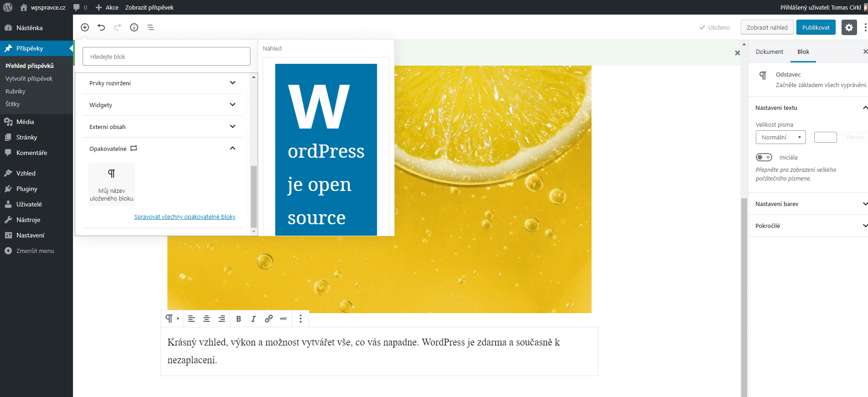
Task: Open Nastavení menu item
Action: click(x=36, y=235)
